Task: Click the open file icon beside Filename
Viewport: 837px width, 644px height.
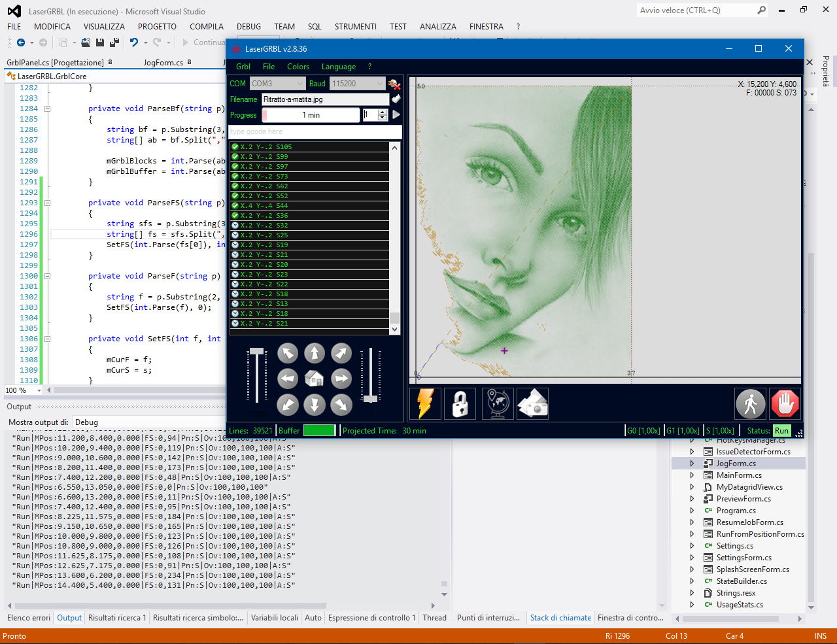Action: [x=396, y=99]
